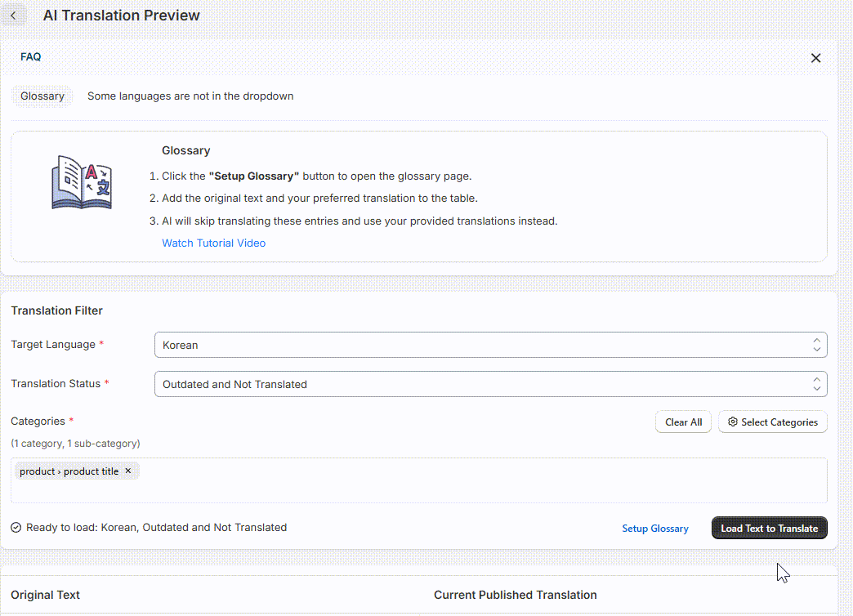Open the Watch Tutorial Video link
853x616 pixels.
(x=213, y=243)
